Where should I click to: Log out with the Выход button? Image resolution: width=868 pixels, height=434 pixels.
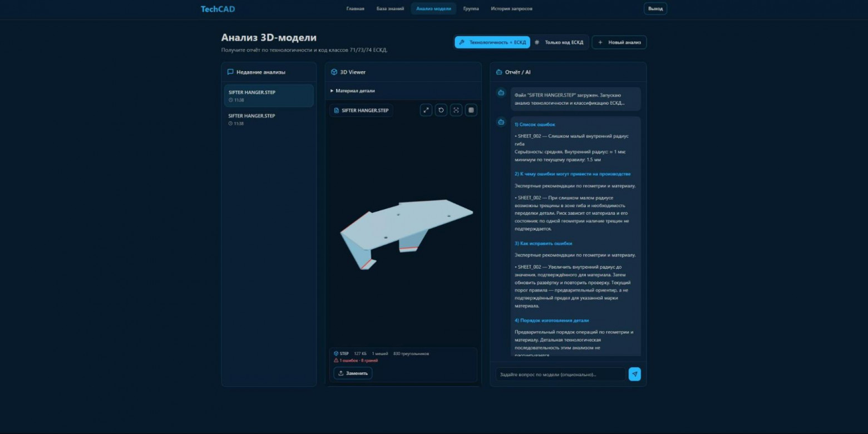tap(655, 9)
